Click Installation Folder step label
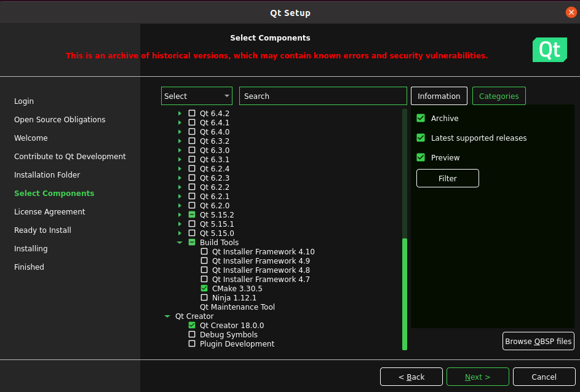Image resolution: width=580 pixels, height=392 pixels. (x=47, y=174)
